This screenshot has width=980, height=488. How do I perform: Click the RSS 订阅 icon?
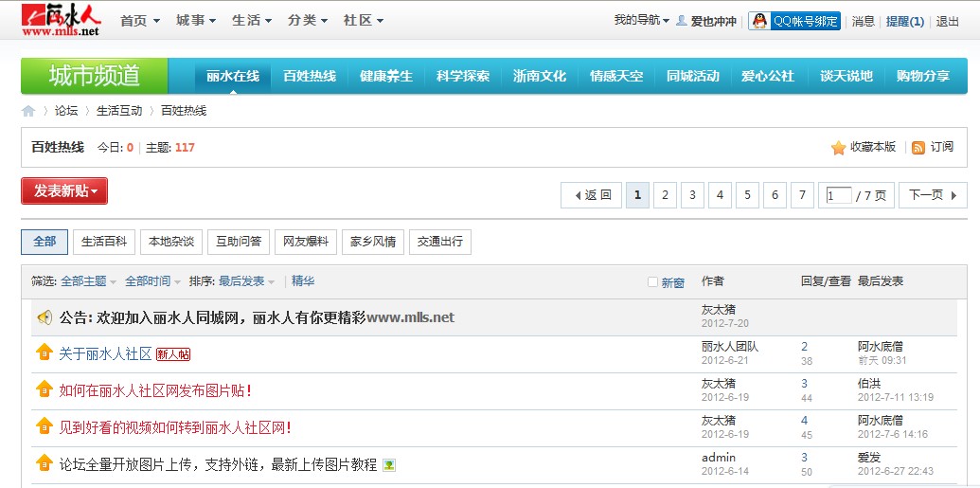coord(918,148)
